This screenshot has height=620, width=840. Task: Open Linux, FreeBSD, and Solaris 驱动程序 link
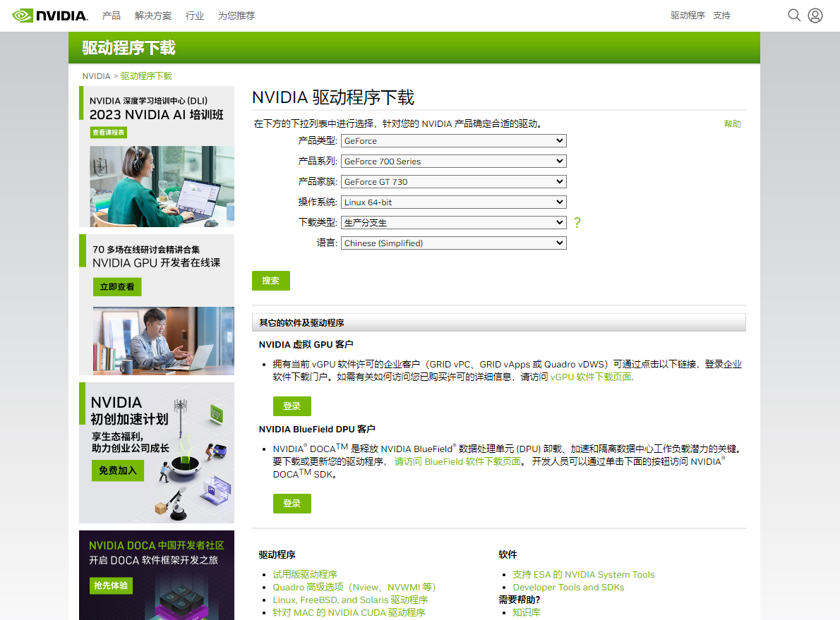point(350,600)
